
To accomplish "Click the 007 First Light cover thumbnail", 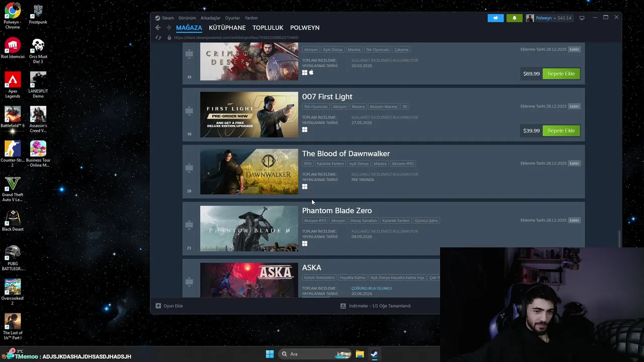I will (x=249, y=115).
